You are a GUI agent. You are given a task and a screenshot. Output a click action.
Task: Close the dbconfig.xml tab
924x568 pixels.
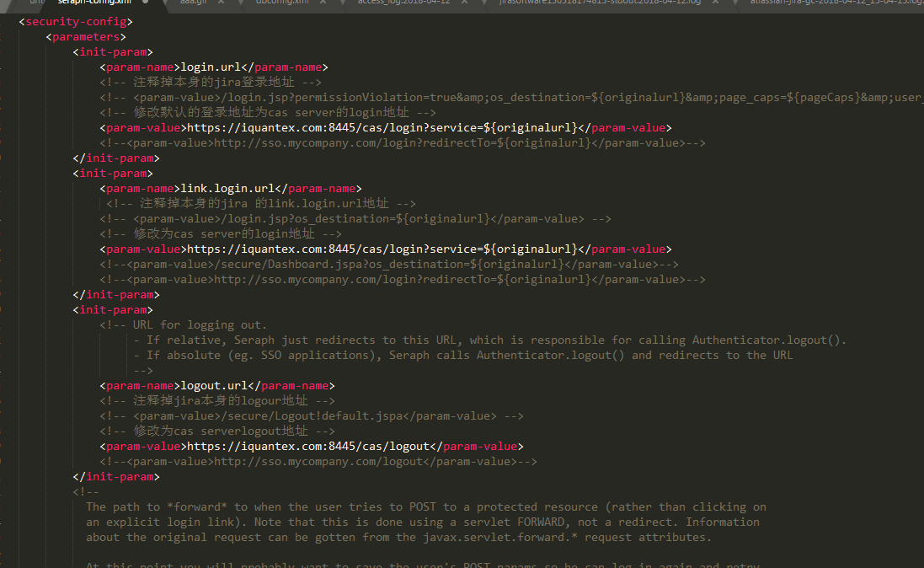tap(321, 3)
